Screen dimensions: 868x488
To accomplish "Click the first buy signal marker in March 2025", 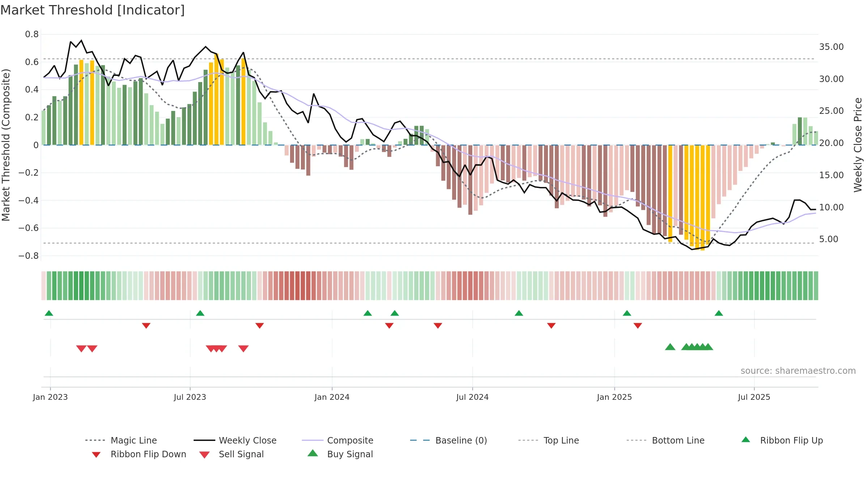I will click(x=670, y=347).
